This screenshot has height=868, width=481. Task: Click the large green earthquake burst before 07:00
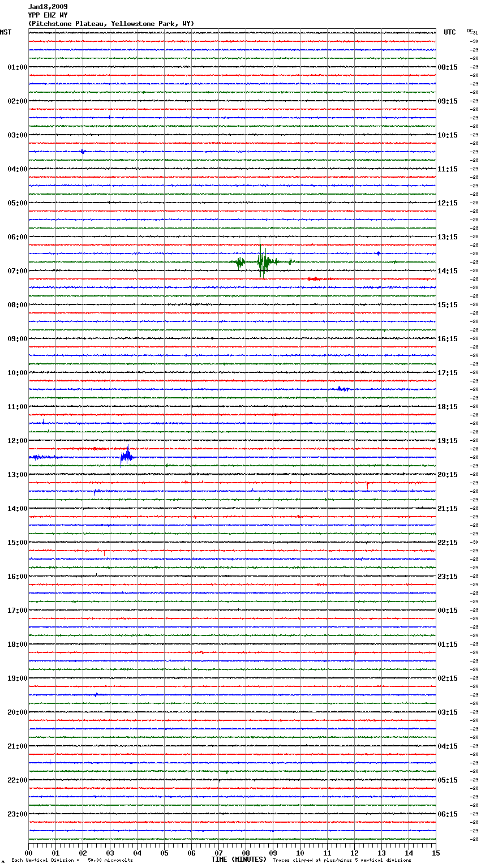(263, 261)
